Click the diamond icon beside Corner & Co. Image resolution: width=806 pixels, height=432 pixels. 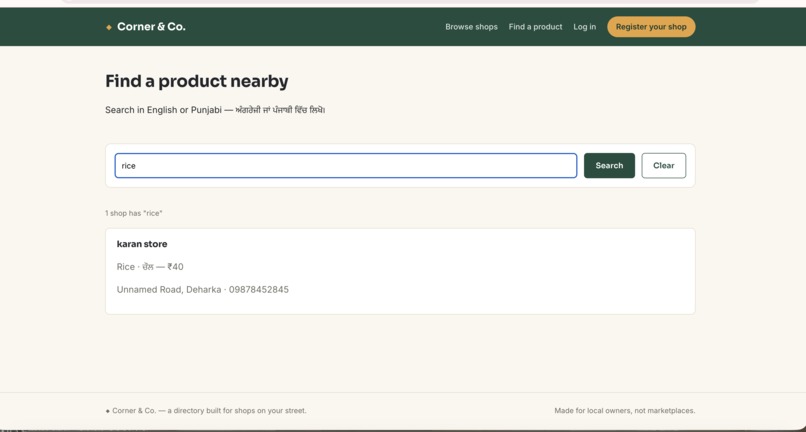point(108,27)
